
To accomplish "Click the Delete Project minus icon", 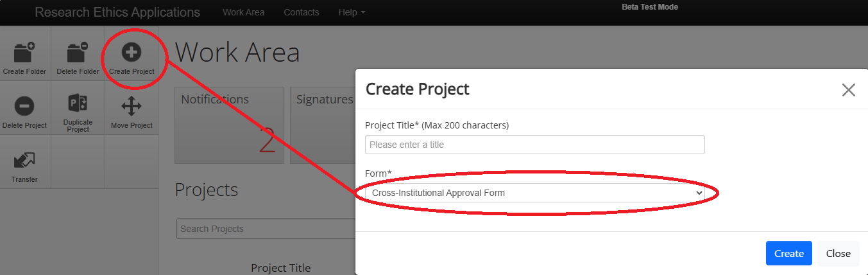I will [24, 106].
